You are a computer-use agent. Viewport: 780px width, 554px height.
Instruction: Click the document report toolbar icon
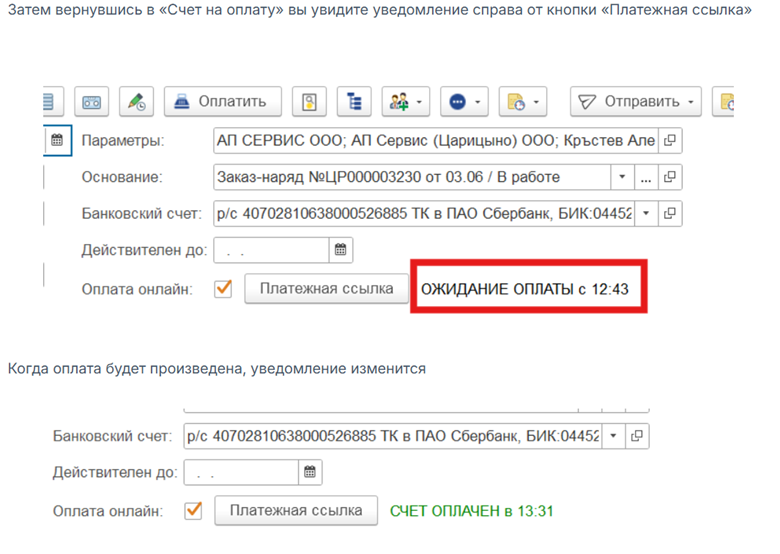(x=309, y=102)
